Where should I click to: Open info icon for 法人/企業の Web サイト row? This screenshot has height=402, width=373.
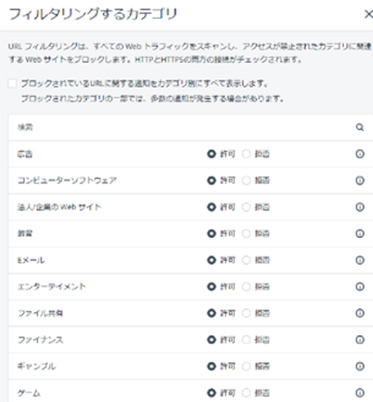point(360,207)
